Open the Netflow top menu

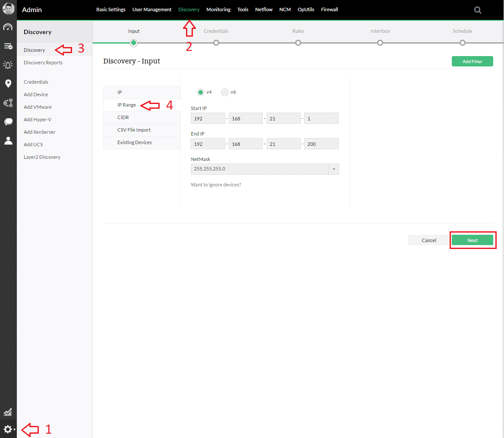tap(264, 9)
